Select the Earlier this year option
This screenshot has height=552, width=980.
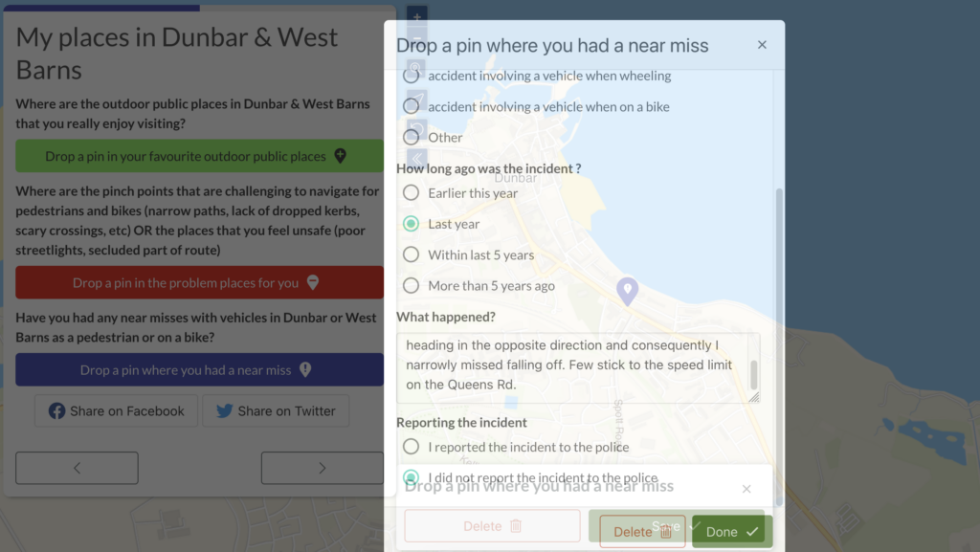[x=411, y=193]
